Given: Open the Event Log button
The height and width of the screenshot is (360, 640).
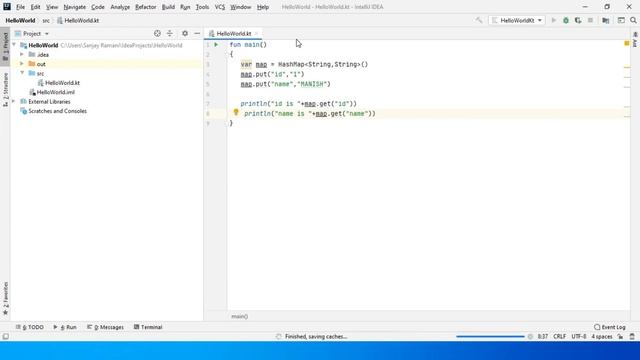Looking at the screenshot, I should pos(610,327).
